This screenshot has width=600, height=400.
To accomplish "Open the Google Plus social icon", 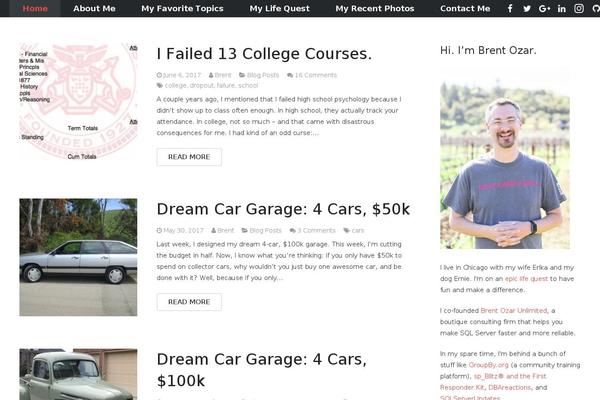I will pyautogui.click(x=544, y=8).
